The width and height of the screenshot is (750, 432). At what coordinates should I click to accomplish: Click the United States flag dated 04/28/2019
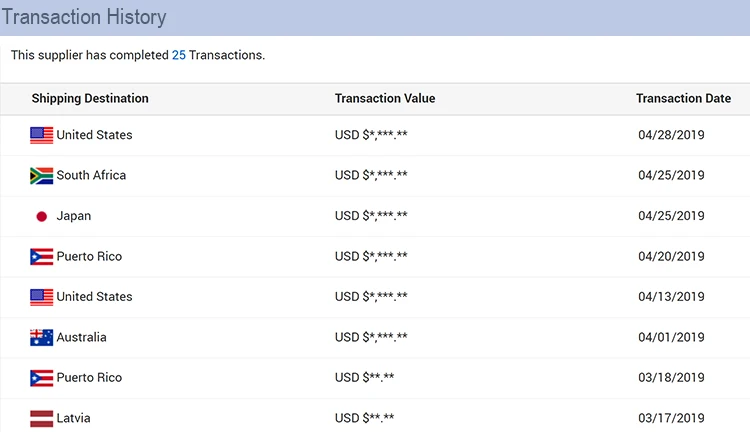click(41, 135)
